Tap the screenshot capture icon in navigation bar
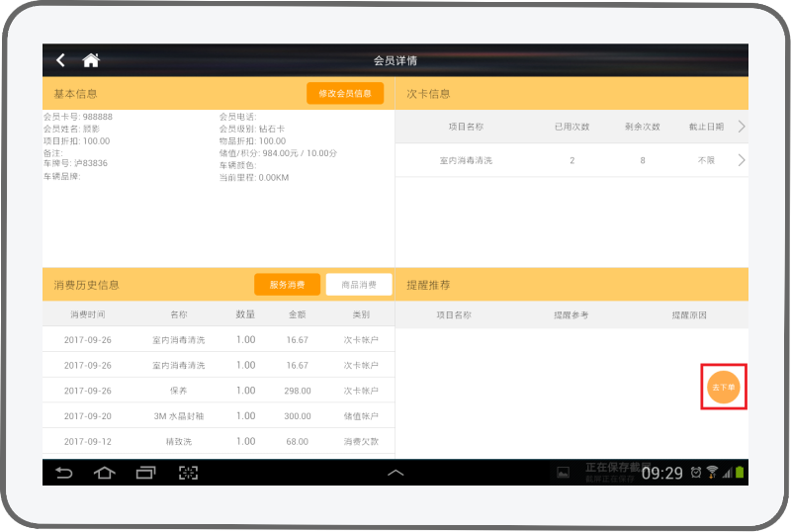This screenshot has height=532, width=791. [x=188, y=473]
